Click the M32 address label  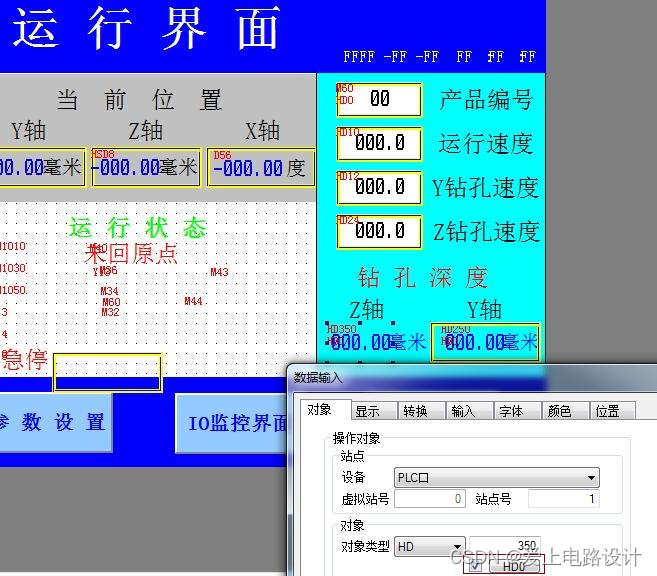pos(110,312)
